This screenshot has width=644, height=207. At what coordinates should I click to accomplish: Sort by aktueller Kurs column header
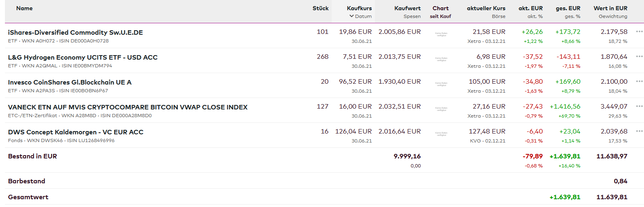pyautogui.click(x=486, y=8)
